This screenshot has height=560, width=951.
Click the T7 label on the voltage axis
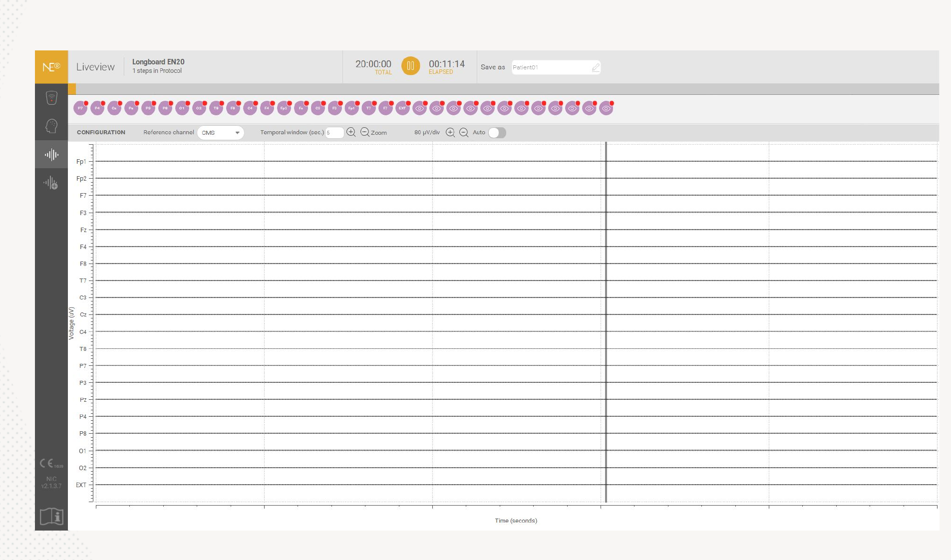click(x=83, y=281)
